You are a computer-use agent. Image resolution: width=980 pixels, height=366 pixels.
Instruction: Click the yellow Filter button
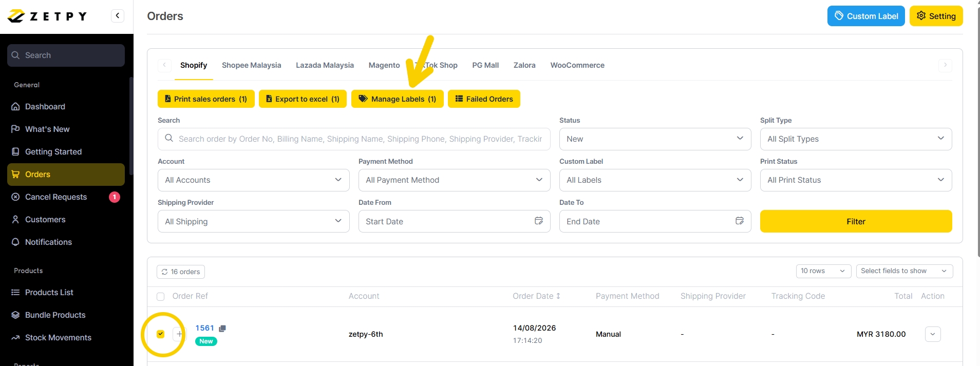[x=856, y=221]
